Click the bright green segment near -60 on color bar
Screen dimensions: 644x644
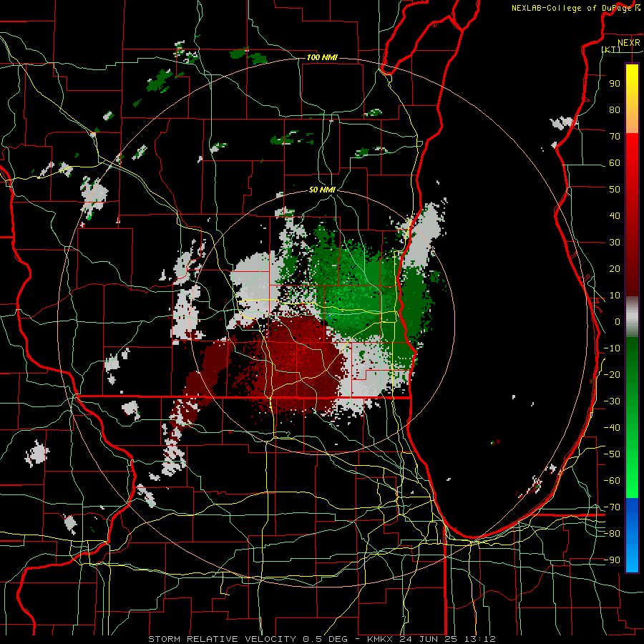tap(632, 479)
